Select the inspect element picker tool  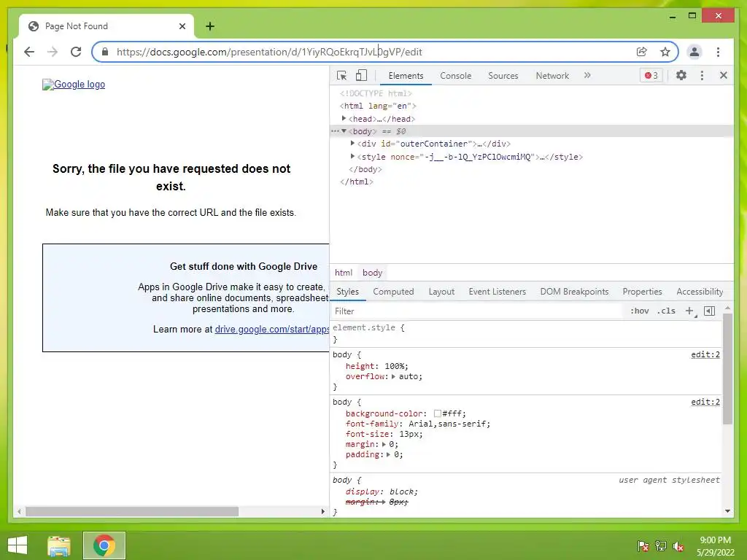pos(341,75)
